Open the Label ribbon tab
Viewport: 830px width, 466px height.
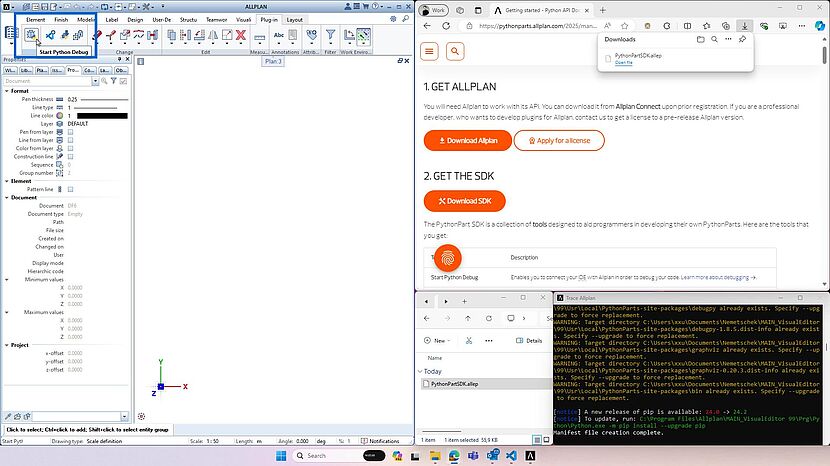click(x=111, y=19)
